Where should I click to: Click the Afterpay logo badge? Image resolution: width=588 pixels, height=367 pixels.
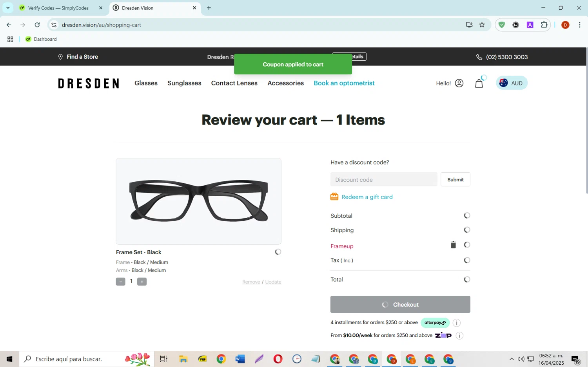pos(435,323)
